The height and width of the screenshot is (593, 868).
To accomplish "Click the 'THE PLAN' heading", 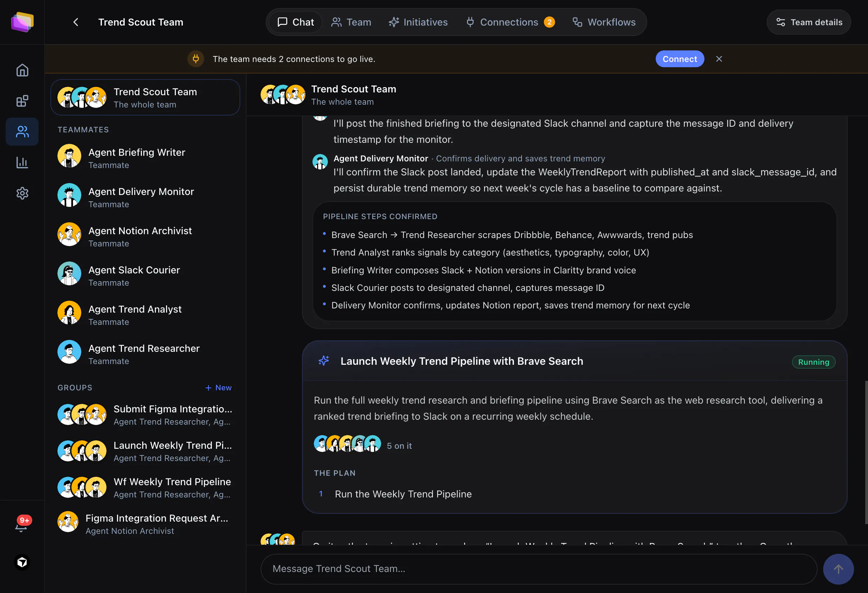I will pyautogui.click(x=335, y=473).
